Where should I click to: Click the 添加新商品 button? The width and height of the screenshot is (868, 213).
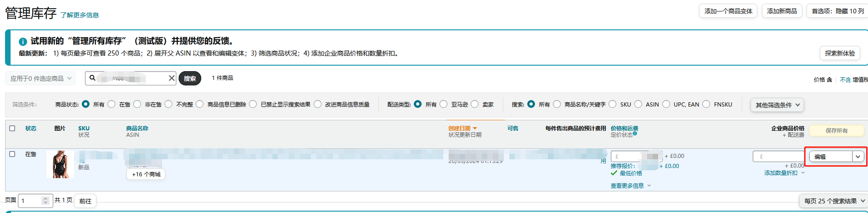click(x=782, y=11)
